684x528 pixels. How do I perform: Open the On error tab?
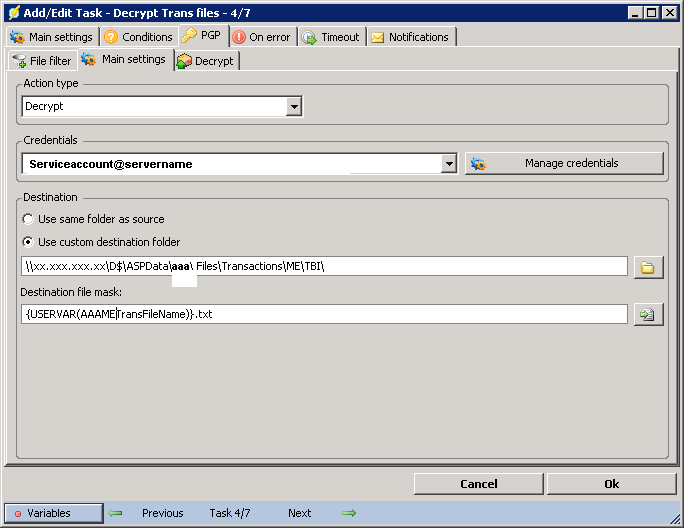coord(262,37)
